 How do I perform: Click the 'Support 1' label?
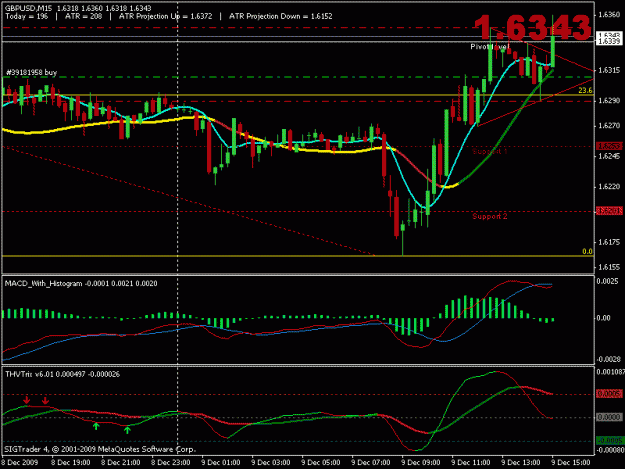click(x=490, y=151)
